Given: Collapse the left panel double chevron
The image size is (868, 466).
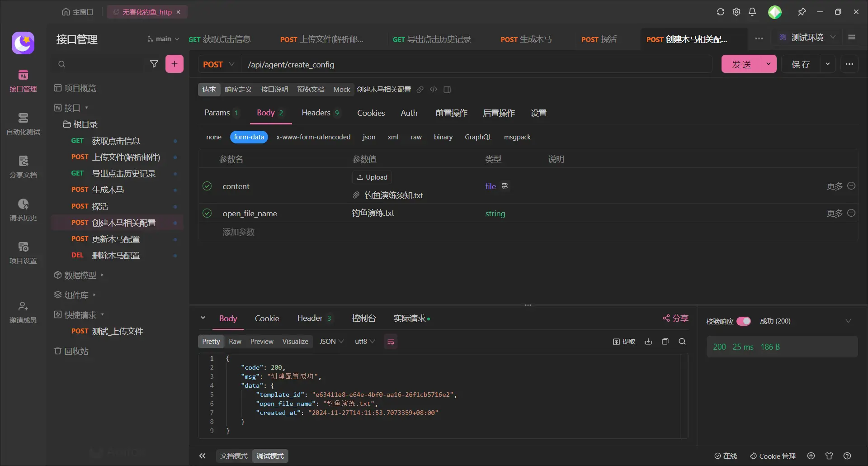Looking at the screenshot, I should click(x=203, y=456).
